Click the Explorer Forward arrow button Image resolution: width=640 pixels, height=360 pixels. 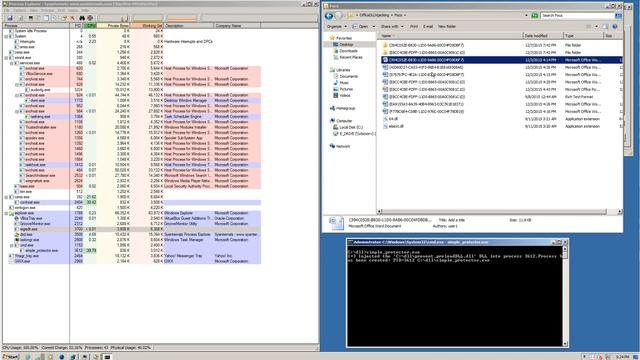tap(338, 16)
